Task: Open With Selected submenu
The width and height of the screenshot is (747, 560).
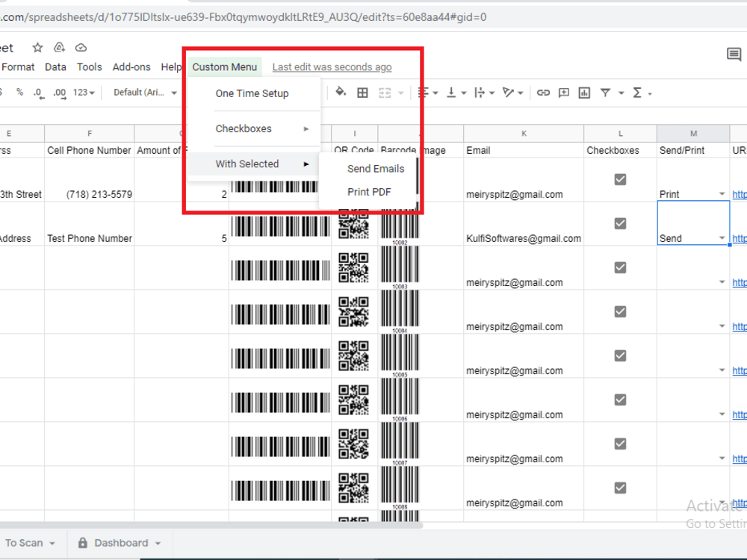Action: coord(255,164)
